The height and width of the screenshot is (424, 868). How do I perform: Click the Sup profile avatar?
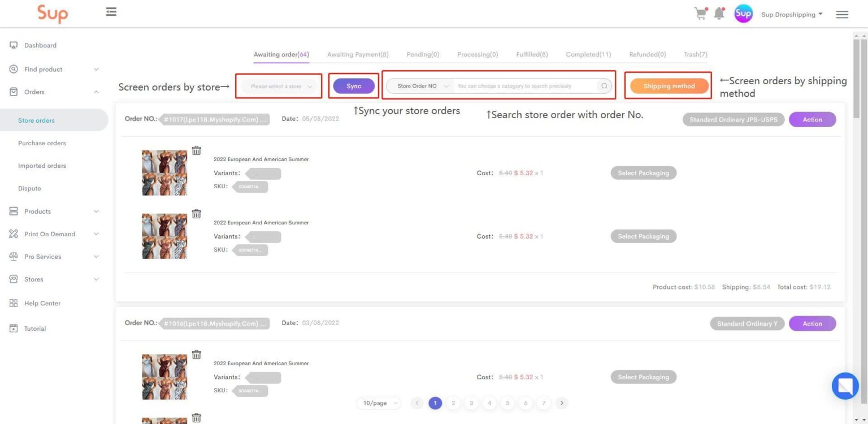[x=743, y=13]
